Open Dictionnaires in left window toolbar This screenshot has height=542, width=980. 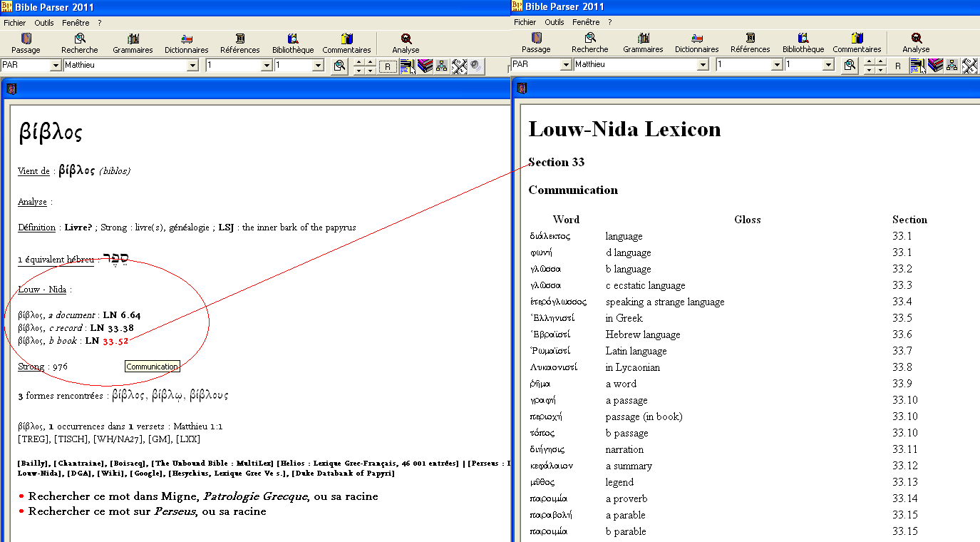[x=187, y=43]
